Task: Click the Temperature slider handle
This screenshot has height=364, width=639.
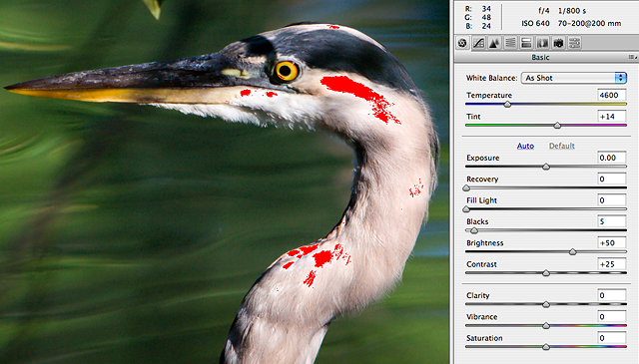Action: coord(507,105)
